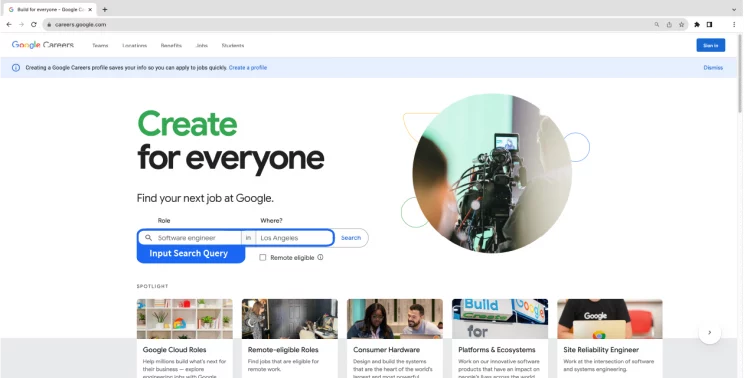The image size is (744, 378).
Task: Open the Teams navigation item
Action: tap(100, 46)
